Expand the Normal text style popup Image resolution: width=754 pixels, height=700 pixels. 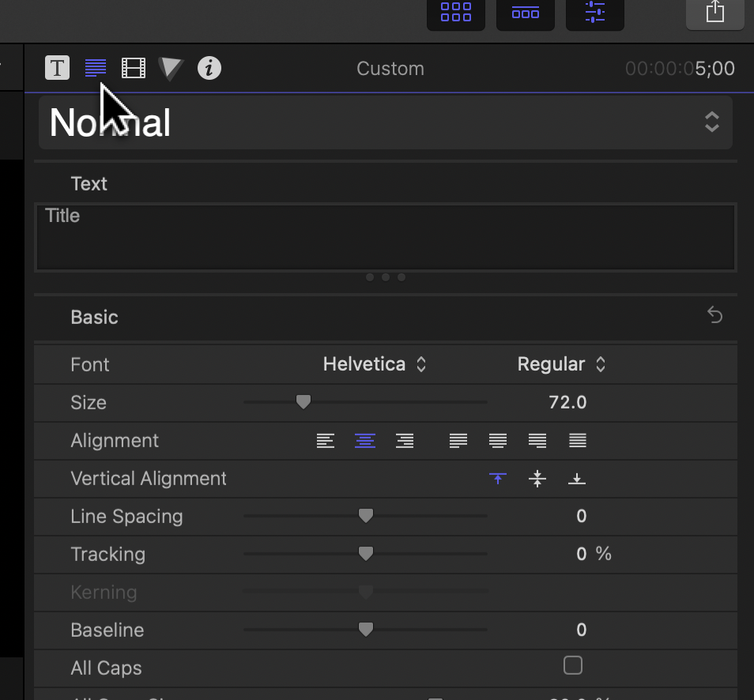[x=711, y=122]
